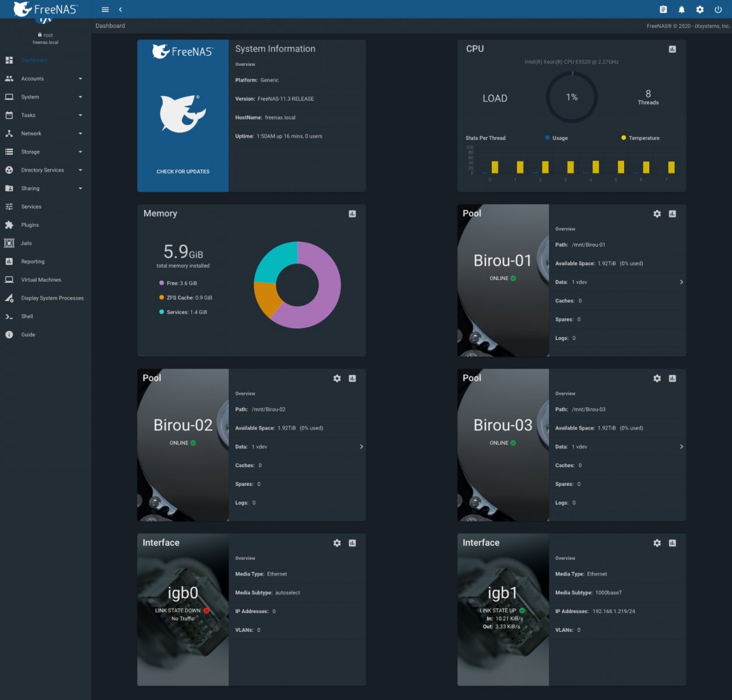
Task: Expand Birou-03 Data vdev chevron
Action: click(681, 447)
